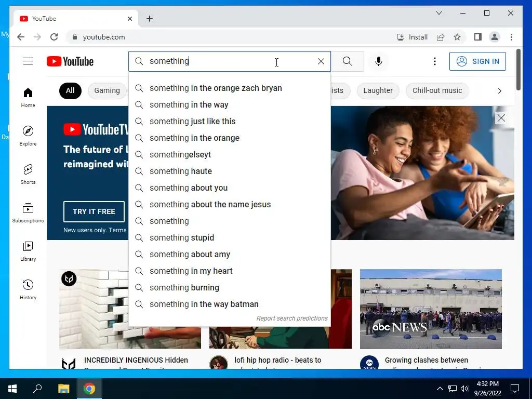
Task: Open YouTube settings three-dot menu
Action: (x=435, y=61)
